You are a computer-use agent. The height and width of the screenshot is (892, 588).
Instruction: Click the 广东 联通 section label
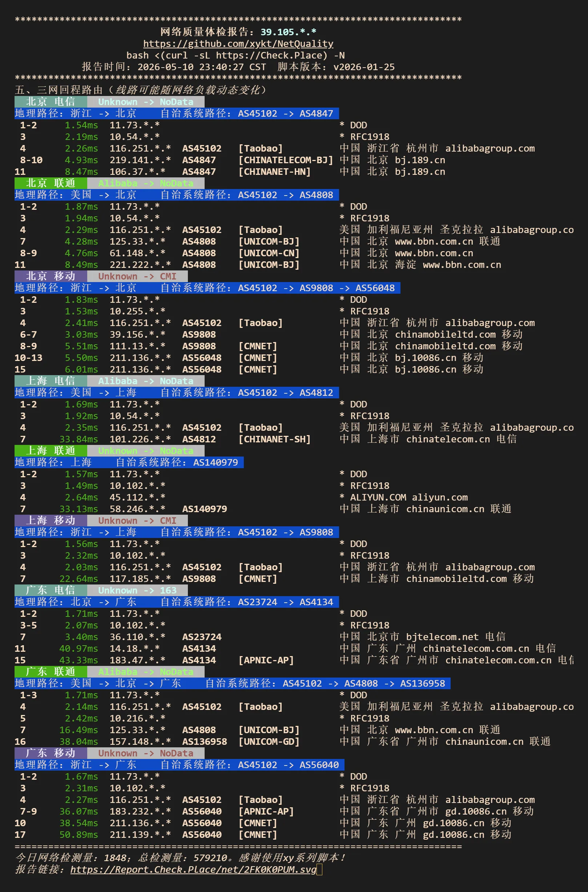(51, 671)
